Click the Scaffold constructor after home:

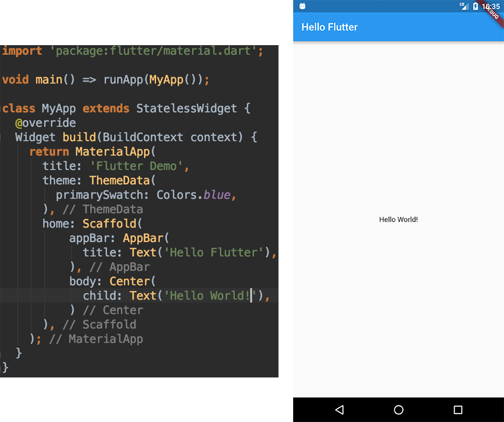coord(110,224)
